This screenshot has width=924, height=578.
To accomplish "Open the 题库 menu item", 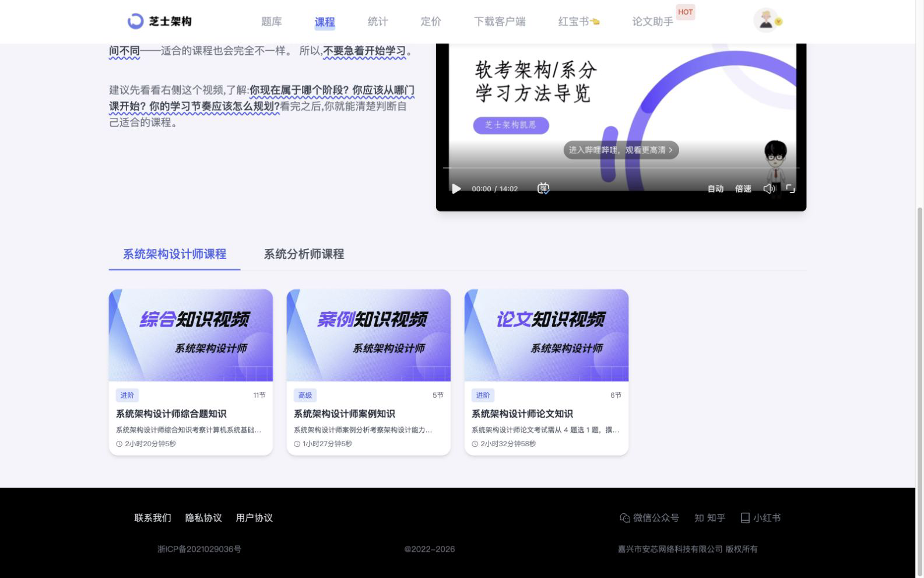I will point(272,22).
